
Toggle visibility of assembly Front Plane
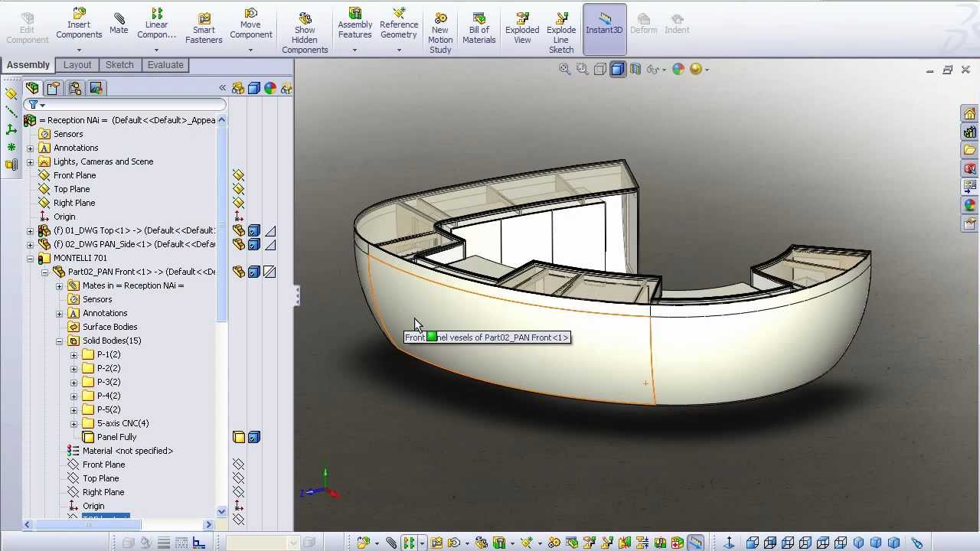(239, 175)
